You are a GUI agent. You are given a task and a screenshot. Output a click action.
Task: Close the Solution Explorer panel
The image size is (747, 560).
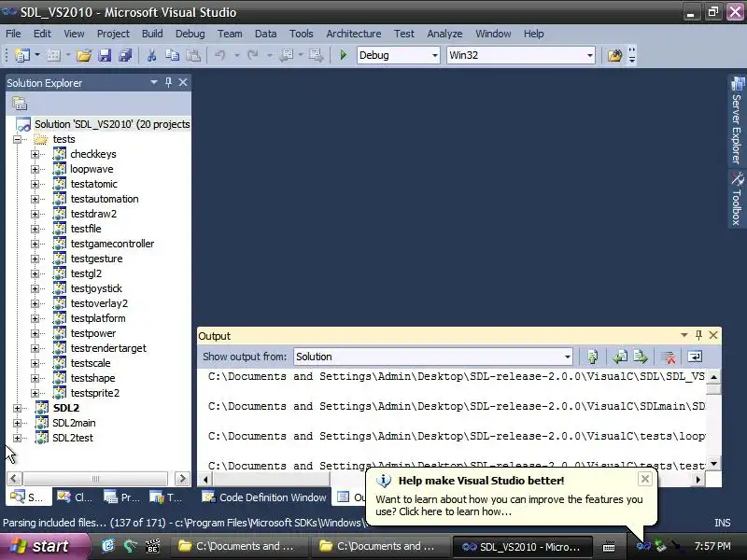click(183, 82)
